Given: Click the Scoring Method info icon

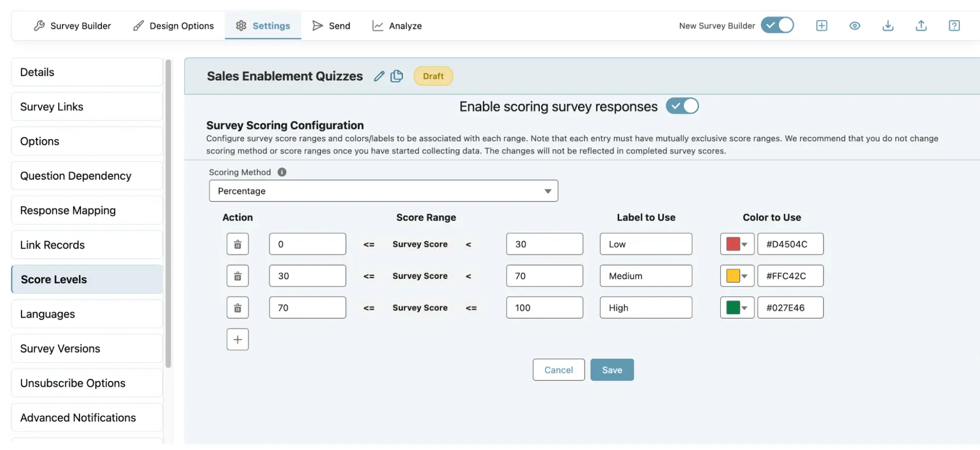Looking at the screenshot, I should [x=282, y=172].
